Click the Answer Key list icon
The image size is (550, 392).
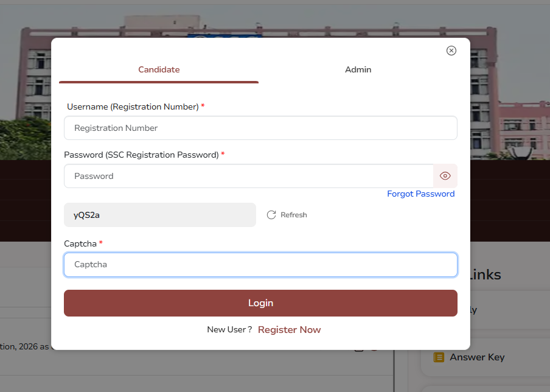[439, 357]
